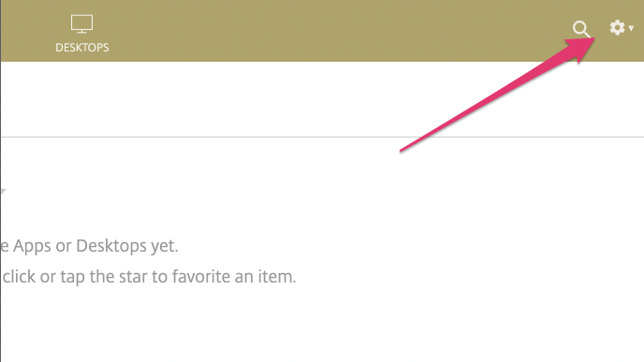
Task: Click the tip of the pink arrow annotation
Action: (x=593, y=39)
